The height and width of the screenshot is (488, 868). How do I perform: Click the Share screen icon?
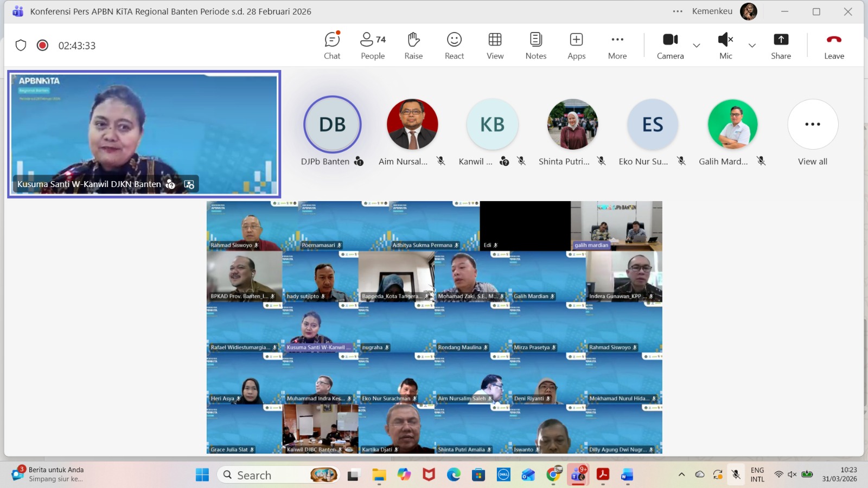(781, 46)
